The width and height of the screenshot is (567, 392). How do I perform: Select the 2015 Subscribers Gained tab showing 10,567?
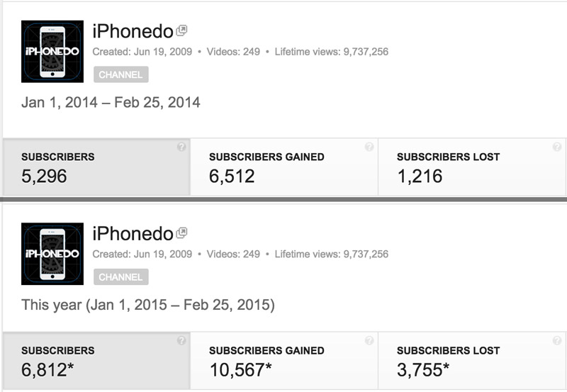click(x=284, y=362)
